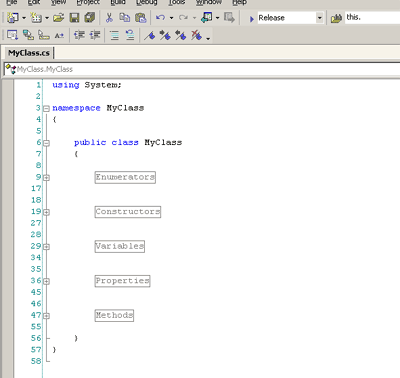Open the Debug menu

[x=147, y=2]
